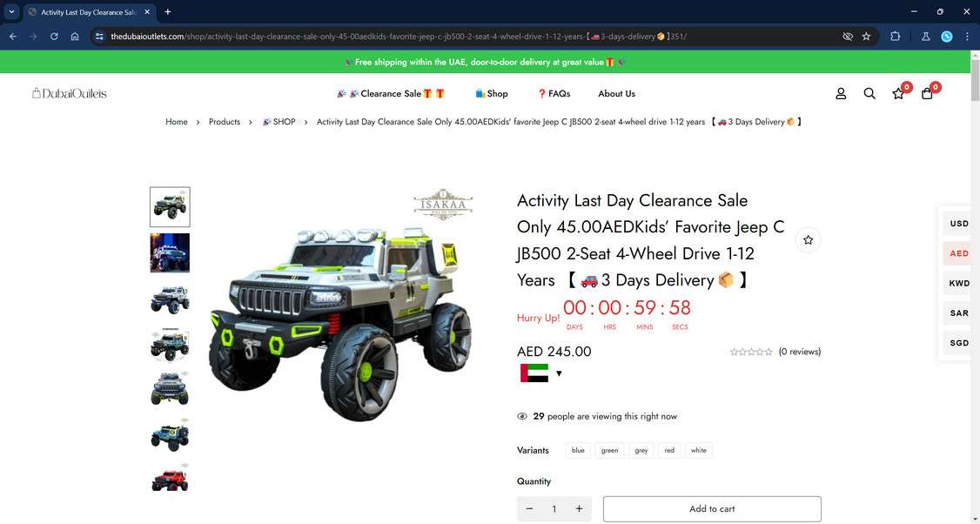The image size is (980, 524).
Task: Open the browser tab search chevron
Action: (x=11, y=12)
